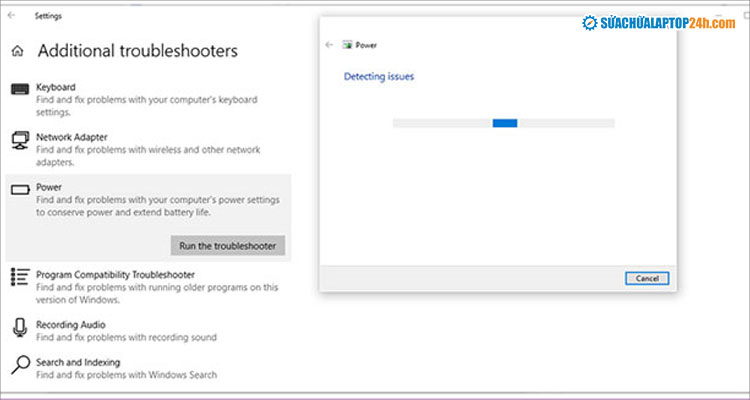Cancel the Power troubleshooter dialog
The height and width of the screenshot is (400, 750).
pos(646,278)
